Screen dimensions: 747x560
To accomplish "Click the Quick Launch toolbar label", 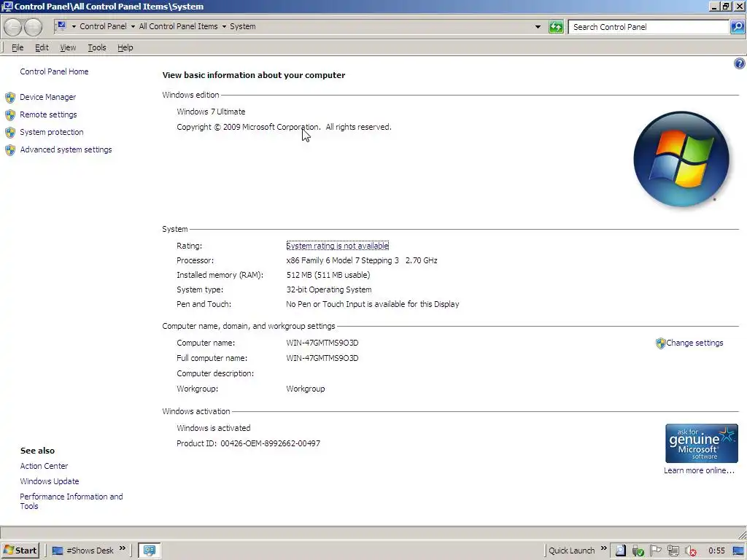I will tap(572, 551).
